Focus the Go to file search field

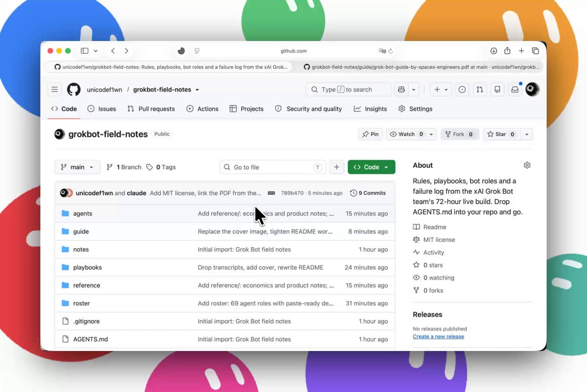(x=273, y=167)
